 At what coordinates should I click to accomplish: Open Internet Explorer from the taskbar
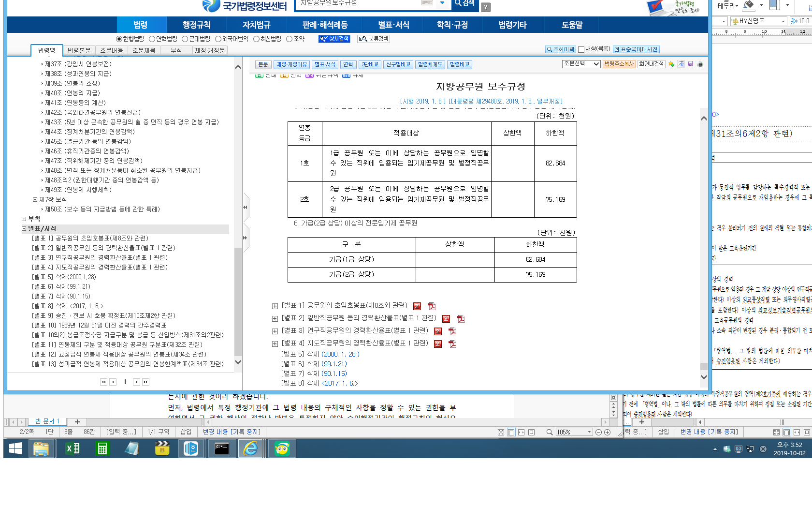(250, 449)
